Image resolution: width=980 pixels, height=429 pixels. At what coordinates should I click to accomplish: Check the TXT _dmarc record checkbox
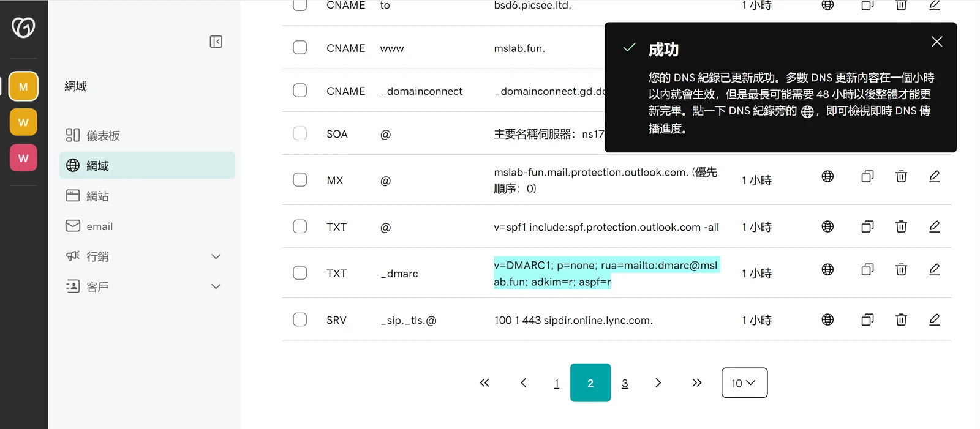[x=300, y=273]
